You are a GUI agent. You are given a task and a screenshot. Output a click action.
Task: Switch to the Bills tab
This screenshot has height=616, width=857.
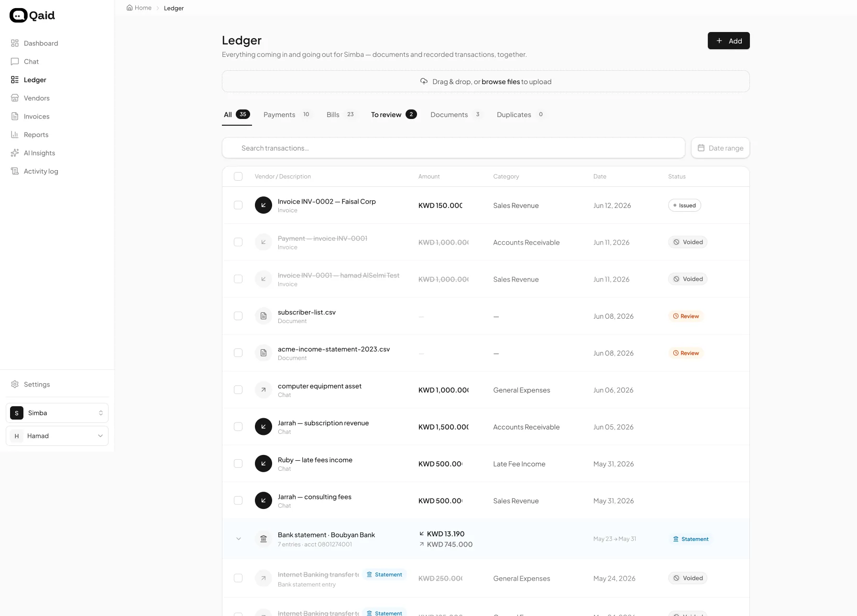[341, 115]
